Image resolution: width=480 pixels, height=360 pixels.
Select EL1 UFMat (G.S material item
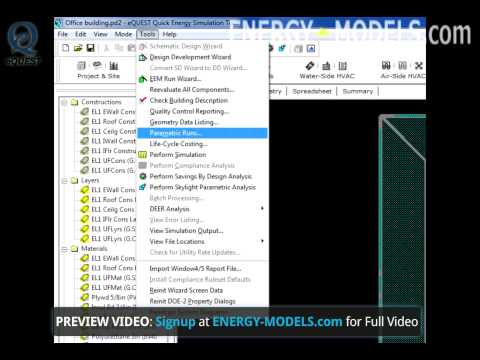pyautogui.click(x=113, y=277)
